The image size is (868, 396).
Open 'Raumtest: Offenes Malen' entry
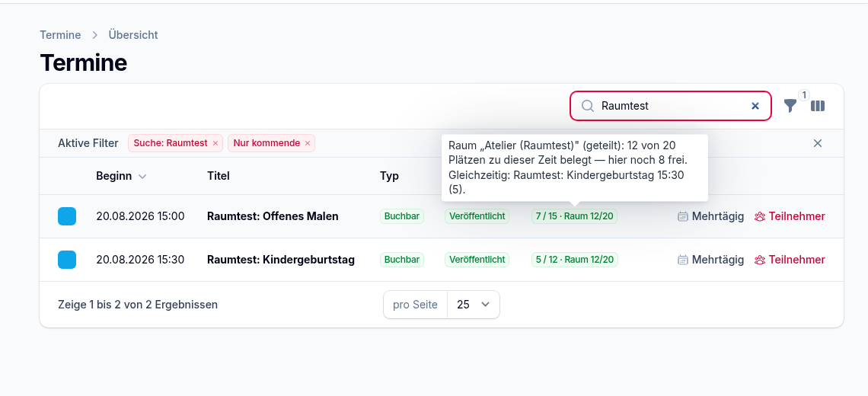pos(273,216)
